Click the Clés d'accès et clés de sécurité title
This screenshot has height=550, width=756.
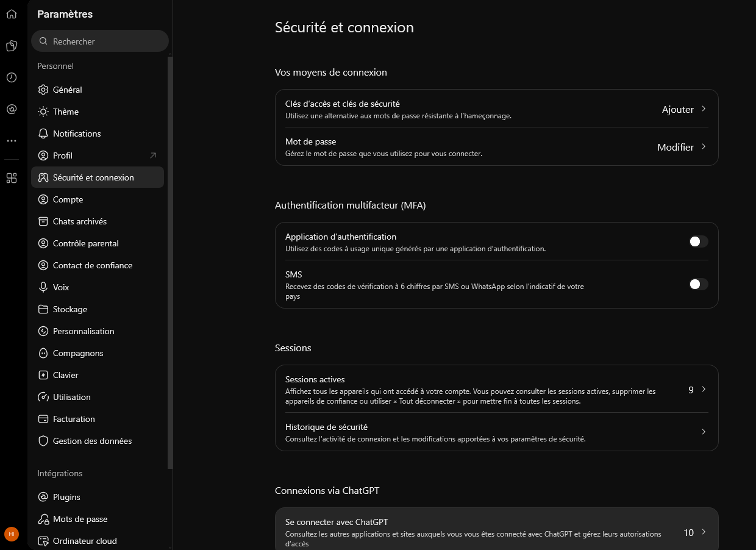click(343, 104)
